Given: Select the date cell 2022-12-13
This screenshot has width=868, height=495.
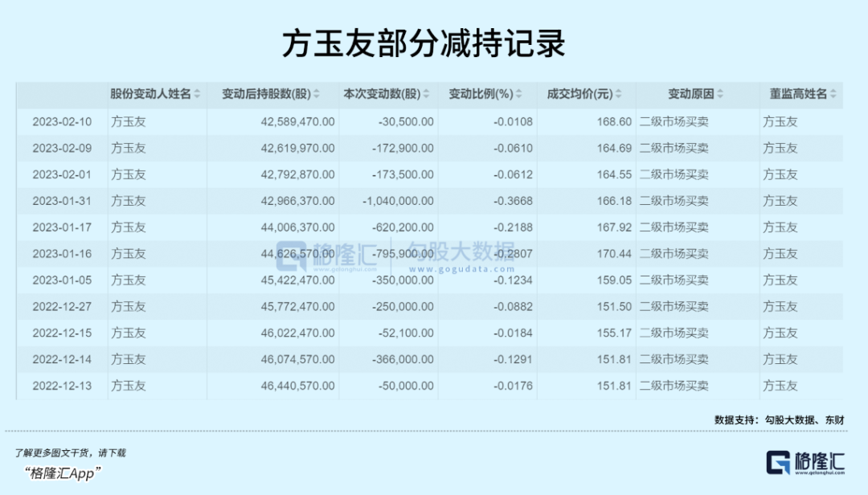Looking at the screenshot, I should (62, 386).
